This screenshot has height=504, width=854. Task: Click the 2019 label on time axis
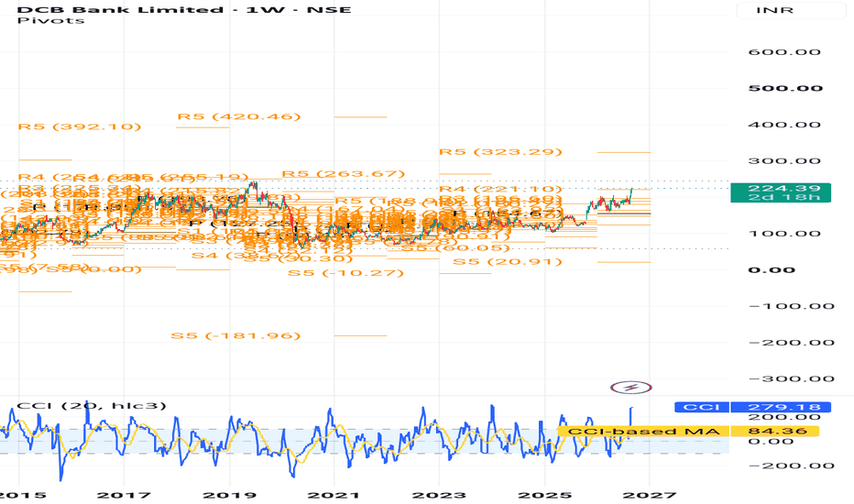coord(229,495)
